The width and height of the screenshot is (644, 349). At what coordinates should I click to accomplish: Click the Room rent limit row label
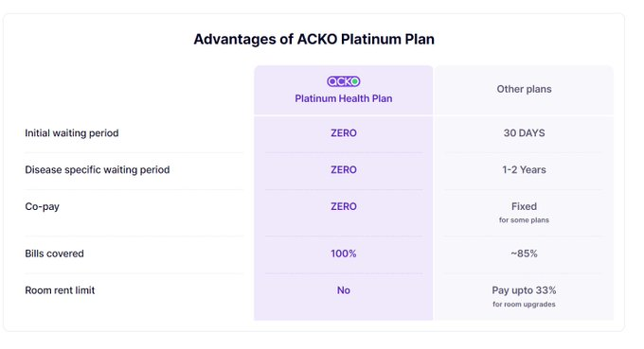(x=60, y=290)
